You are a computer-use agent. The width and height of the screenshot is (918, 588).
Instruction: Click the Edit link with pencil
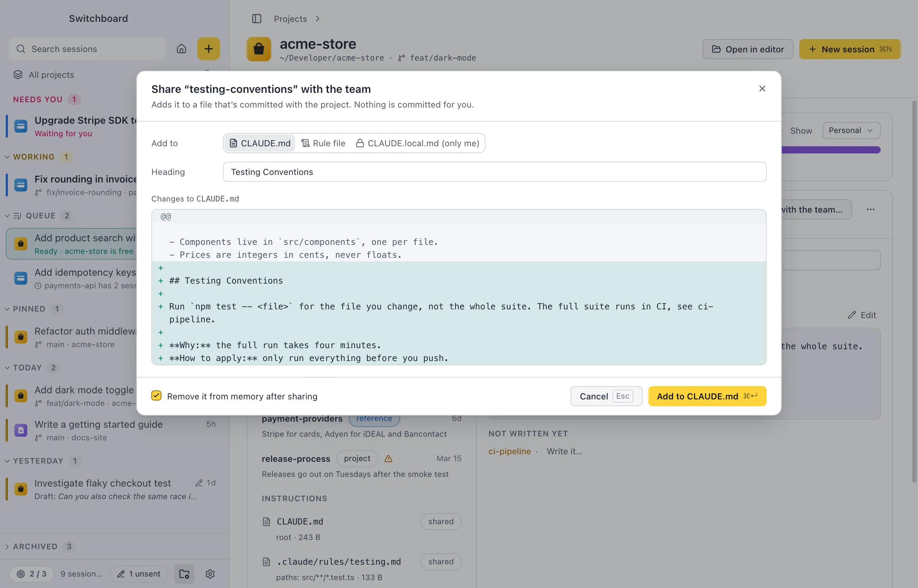coord(862,315)
